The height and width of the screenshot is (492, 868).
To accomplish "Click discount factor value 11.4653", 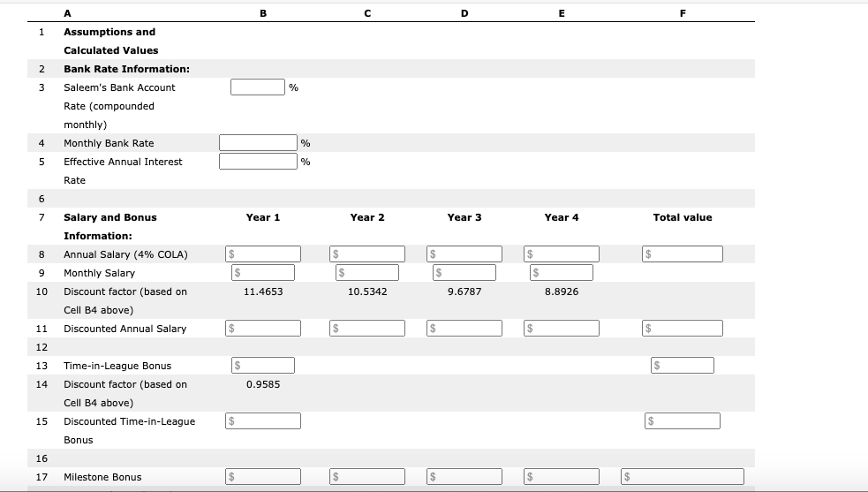I will [x=263, y=291].
